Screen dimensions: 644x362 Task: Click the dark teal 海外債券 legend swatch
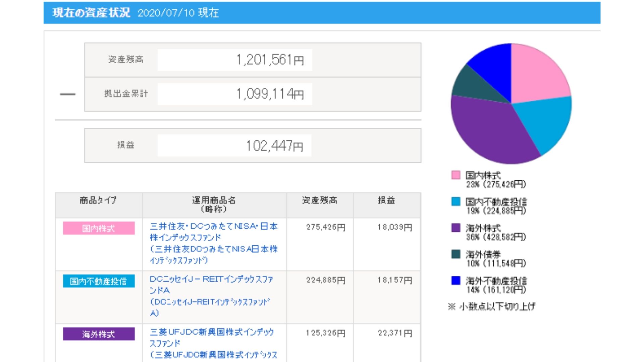pyautogui.click(x=456, y=254)
